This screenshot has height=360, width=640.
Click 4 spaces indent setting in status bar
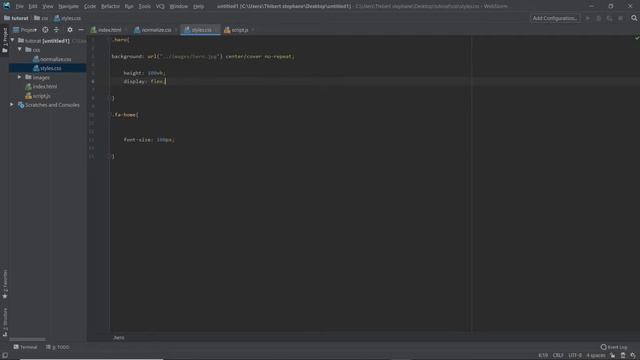point(596,355)
